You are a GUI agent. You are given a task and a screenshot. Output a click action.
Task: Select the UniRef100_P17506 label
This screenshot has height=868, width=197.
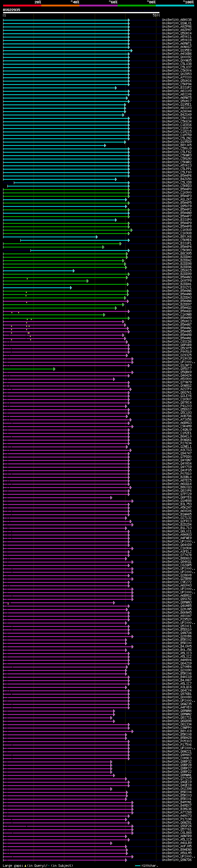coord(177,745)
